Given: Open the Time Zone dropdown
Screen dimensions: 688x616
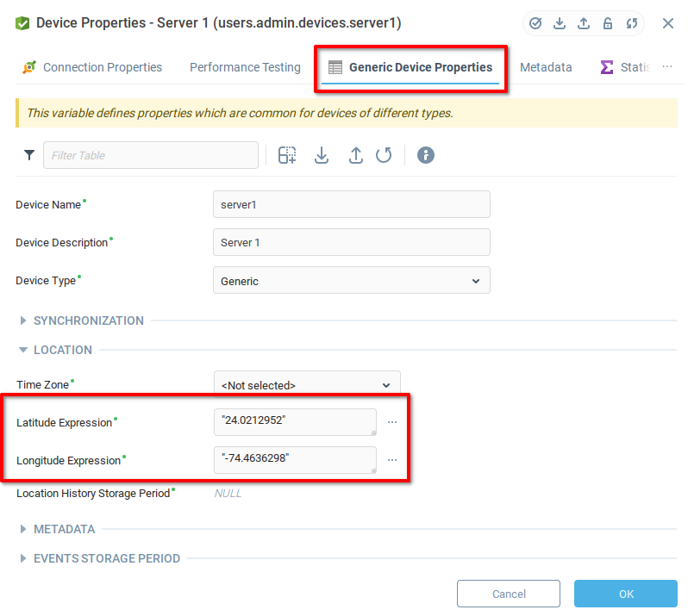Looking at the screenshot, I should (x=306, y=385).
